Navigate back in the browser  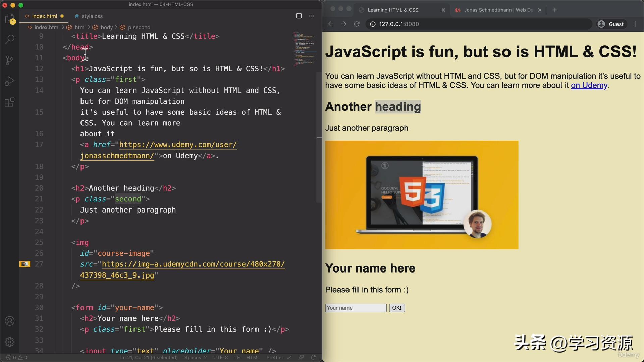tap(331, 24)
